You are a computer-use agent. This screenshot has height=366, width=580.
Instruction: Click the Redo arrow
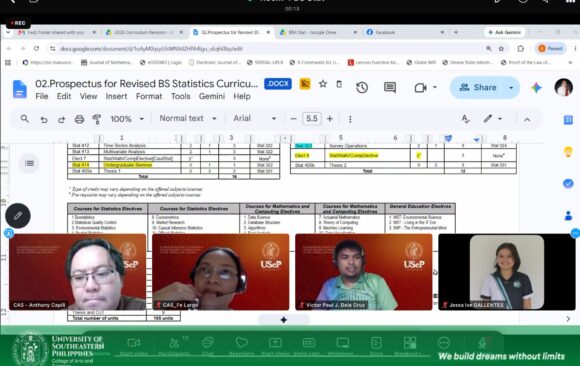coord(61,119)
